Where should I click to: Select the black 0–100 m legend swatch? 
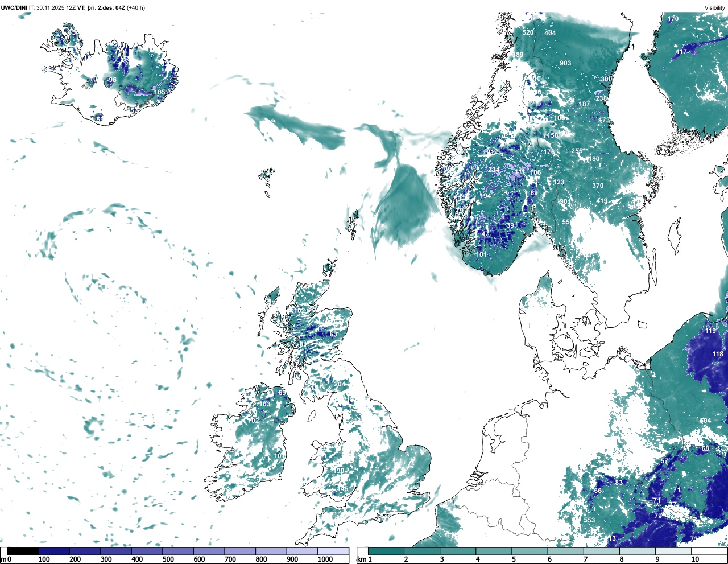coord(23,551)
